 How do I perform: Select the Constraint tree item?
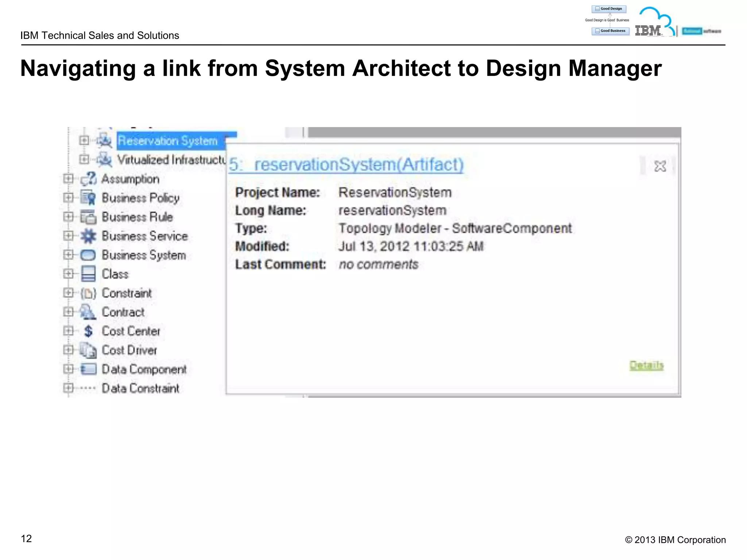click(x=127, y=293)
